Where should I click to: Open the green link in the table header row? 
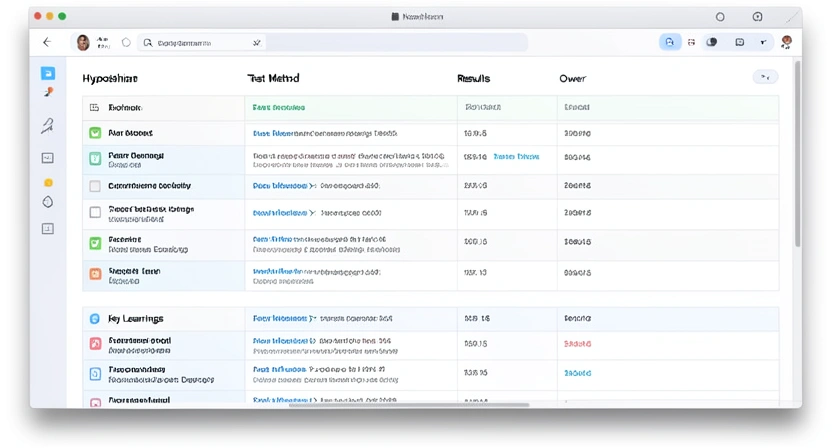point(279,108)
